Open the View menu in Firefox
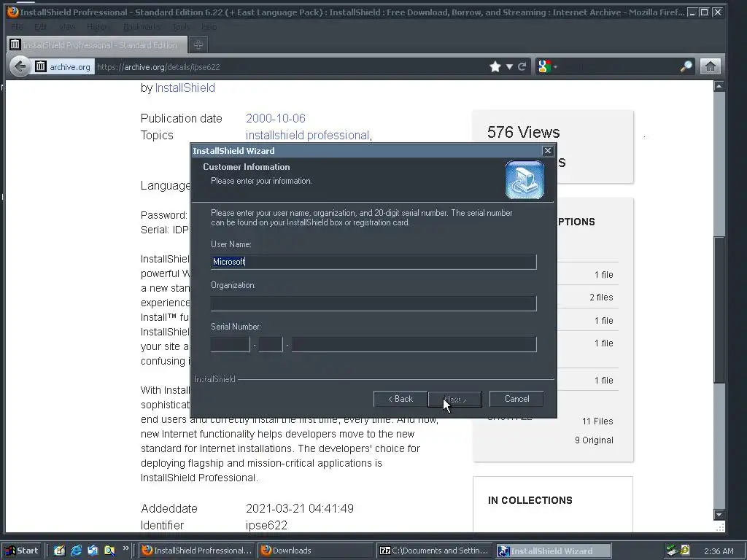The image size is (747, 560). pyautogui.click(x=66, y=27)
